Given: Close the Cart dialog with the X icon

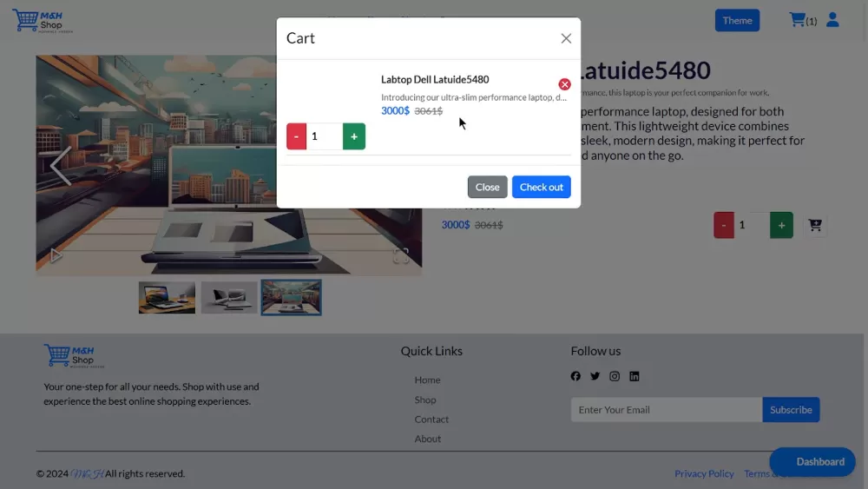Looking at the screenshot, I should tap(566, 38).
